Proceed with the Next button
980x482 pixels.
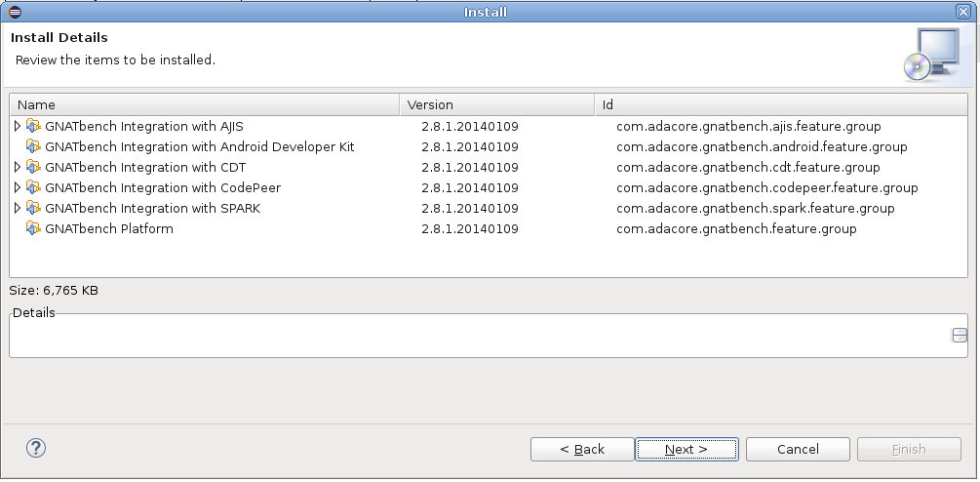pos(686,450)
